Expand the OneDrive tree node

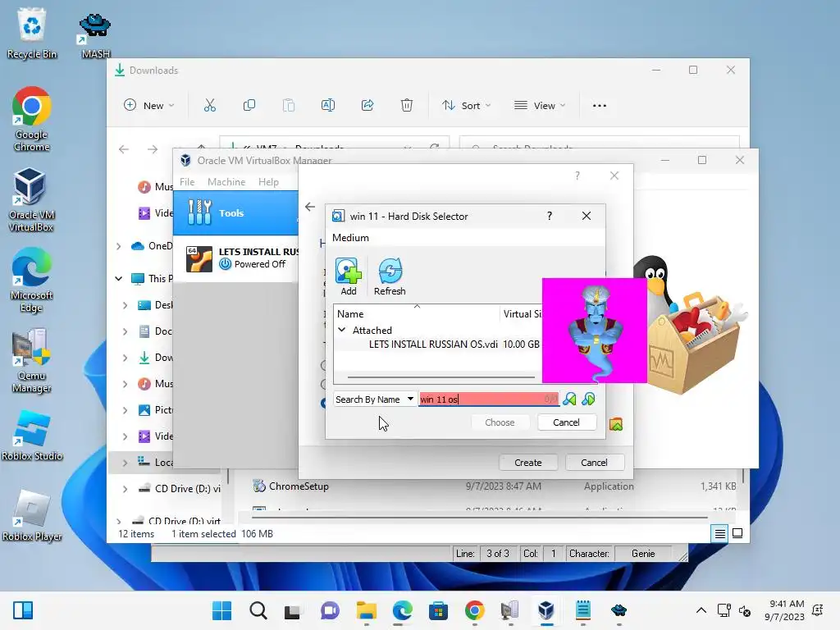tap(118, 246)
